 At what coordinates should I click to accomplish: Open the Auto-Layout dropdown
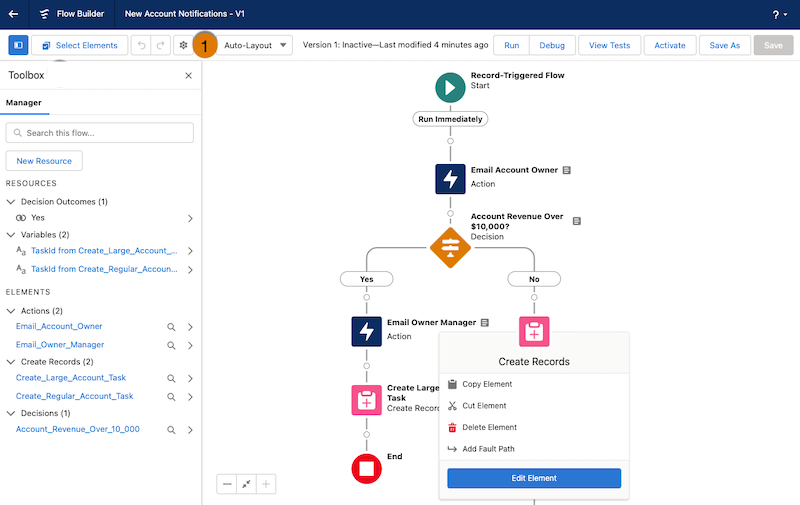254,45
